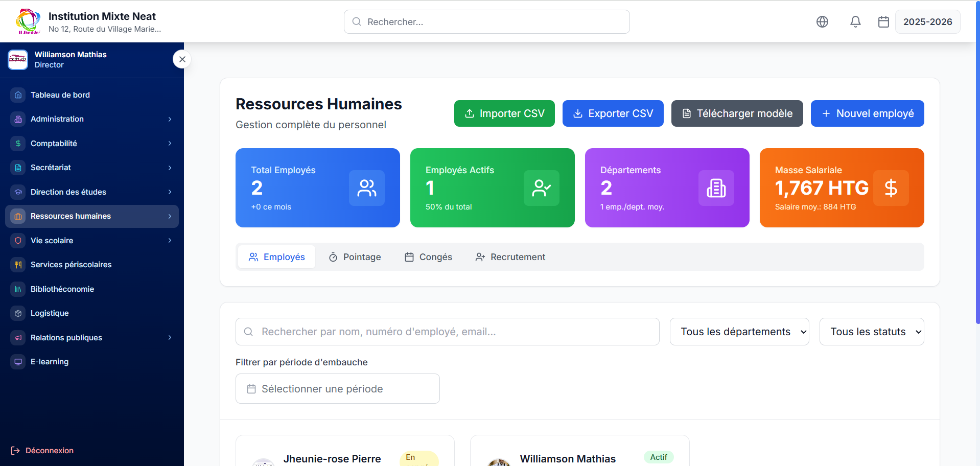Click the Départements building icon
The image size is (980, 466).
716,188
